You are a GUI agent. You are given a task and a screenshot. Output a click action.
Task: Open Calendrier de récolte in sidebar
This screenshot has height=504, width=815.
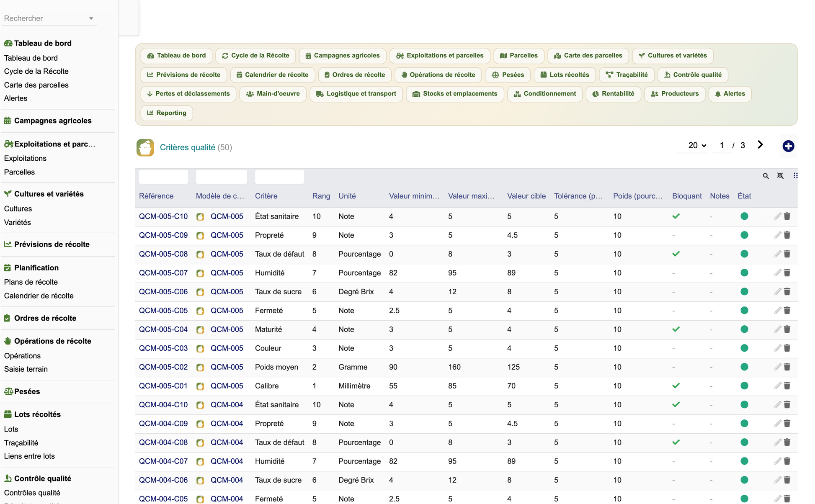pos(39,296)
